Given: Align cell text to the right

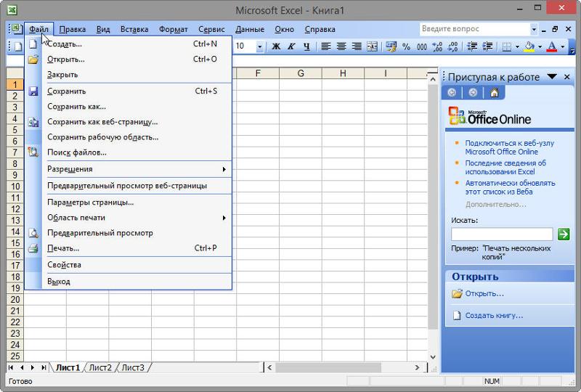Looking at the screenshot, I should (357, 46).
